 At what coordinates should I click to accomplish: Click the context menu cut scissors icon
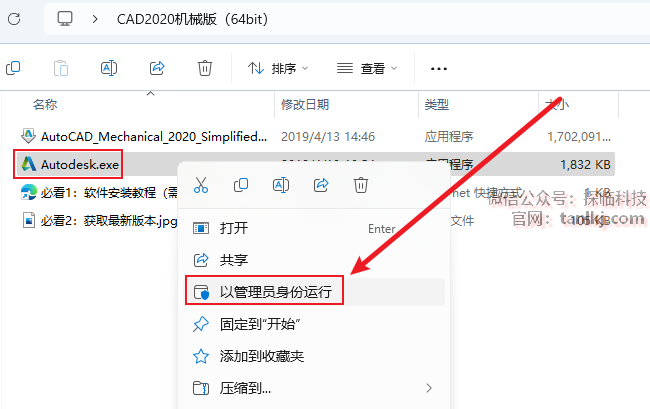(201, 185)
